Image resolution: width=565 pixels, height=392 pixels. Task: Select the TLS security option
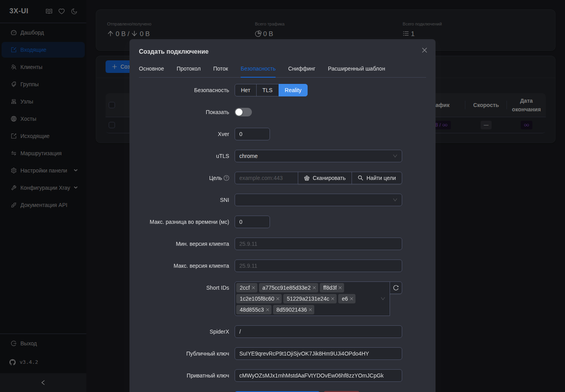[x=267, y=90]
